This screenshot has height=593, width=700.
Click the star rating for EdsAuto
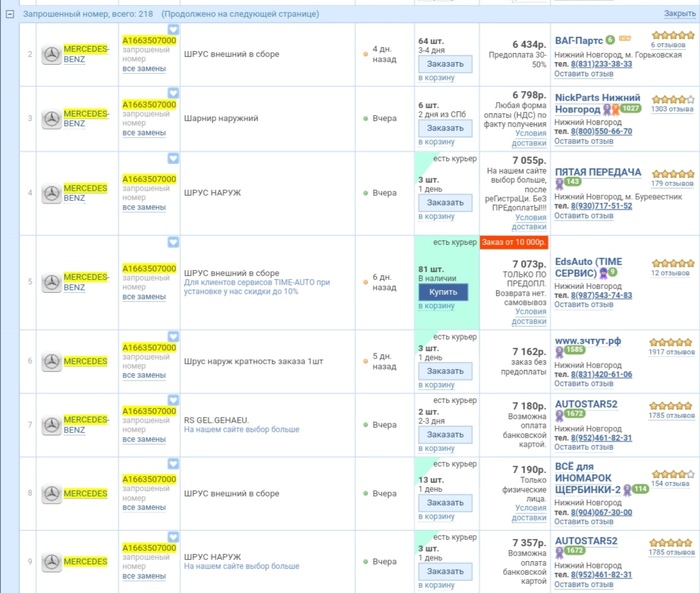673,263
